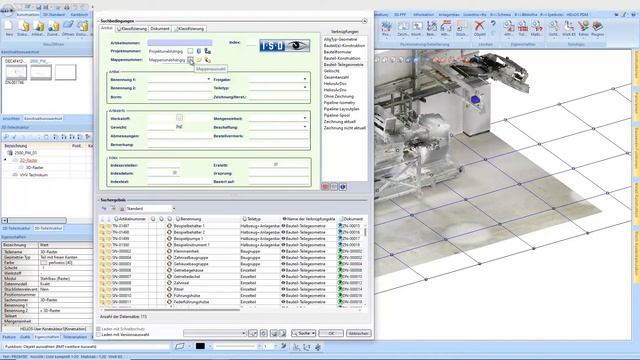
Task: Open the Beschaffung dropdown
Action: (x=304, y=127)
